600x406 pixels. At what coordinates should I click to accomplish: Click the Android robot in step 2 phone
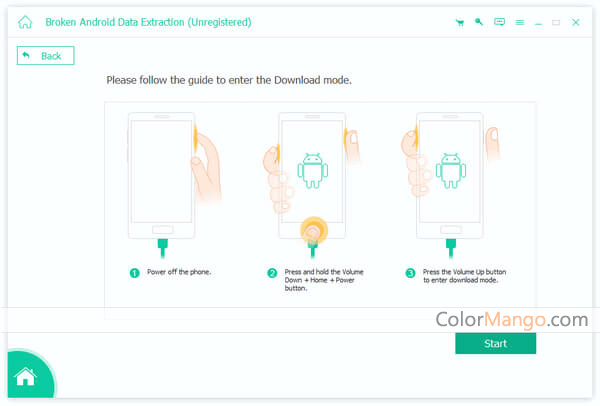tap(313, 171)
